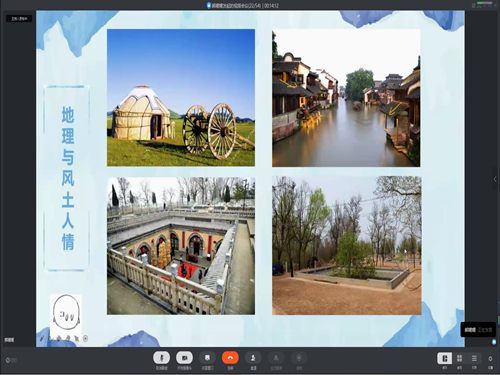Click the greyed-out host control icon

coord(276,358)
